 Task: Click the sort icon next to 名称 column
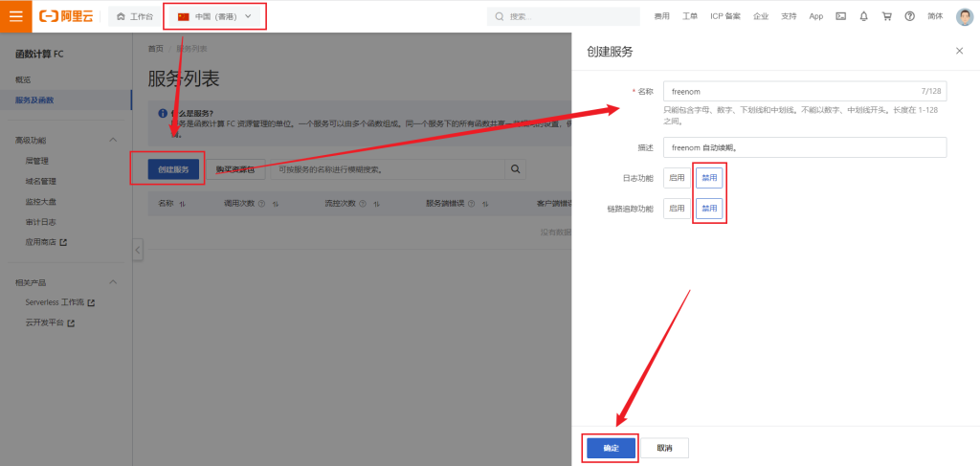point(183,204)
